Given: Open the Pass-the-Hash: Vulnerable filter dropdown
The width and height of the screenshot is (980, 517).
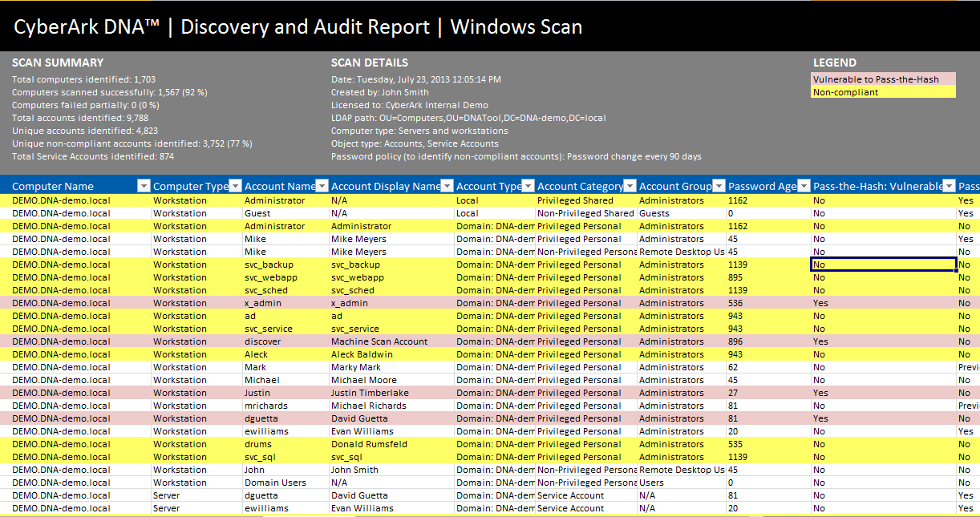Looking at the screenshot, I should [x=949, y=186].
